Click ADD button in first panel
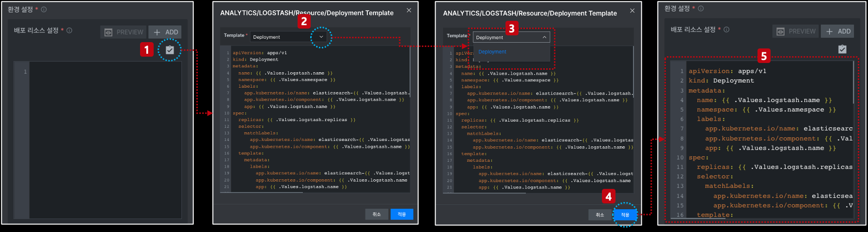The image size is (868, 232). click(x=165, y=32)
